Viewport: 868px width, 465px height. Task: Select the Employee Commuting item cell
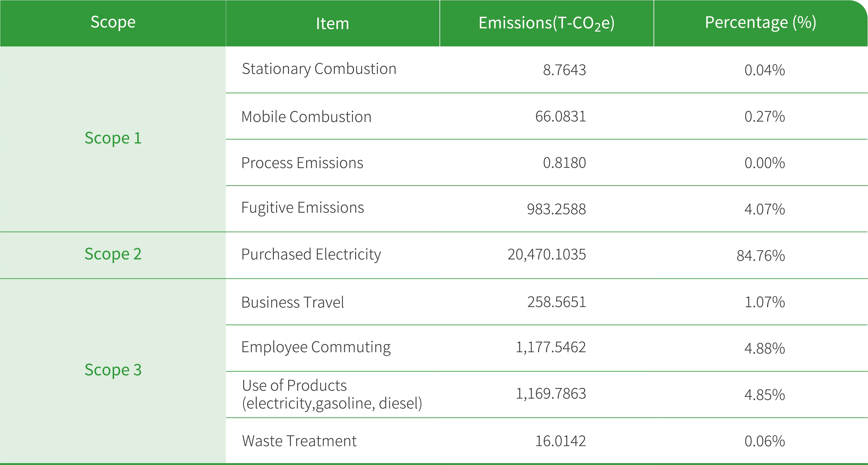pyautogui.click(x=316, y=347)
